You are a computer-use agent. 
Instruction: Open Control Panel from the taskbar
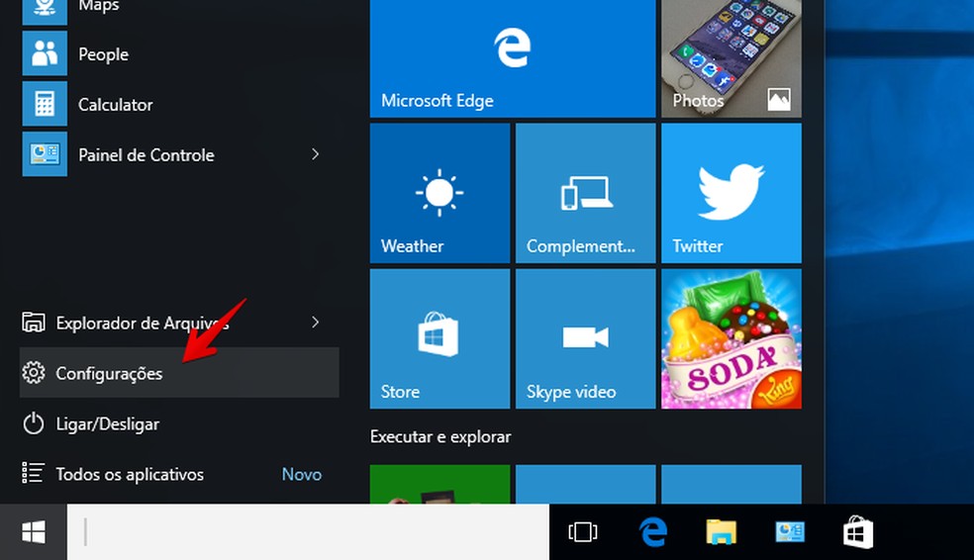point(790,532)
